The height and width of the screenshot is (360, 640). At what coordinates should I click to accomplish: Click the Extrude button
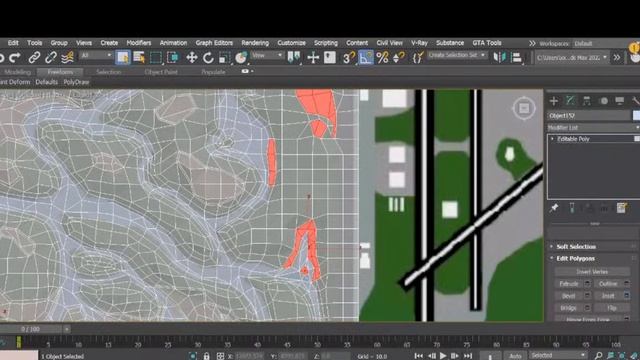(x=569, y=284)
